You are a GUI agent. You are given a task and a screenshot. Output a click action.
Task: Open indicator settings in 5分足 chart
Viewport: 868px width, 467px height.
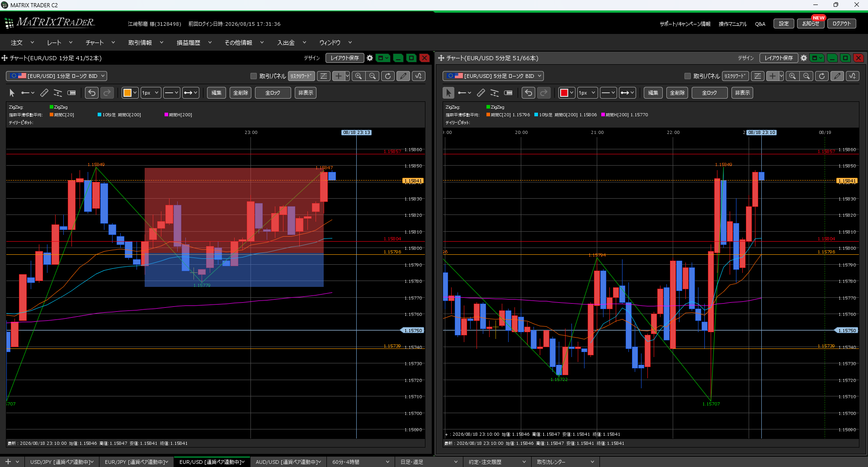click(853, 76)
